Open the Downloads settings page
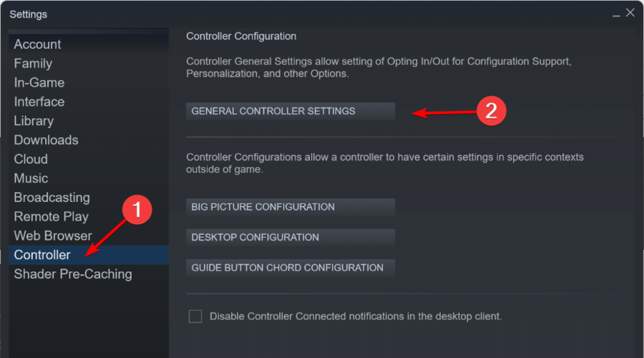This screenshot has height=358, width=644. (x=46, y=140)
